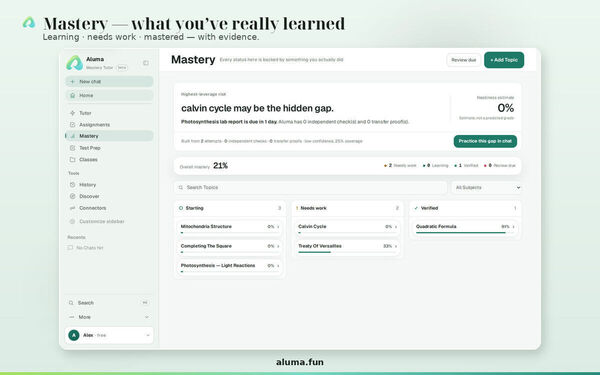Click the Test Prep icon
Image resolution: width=600 pixels, height=375 pixels.
72,148
